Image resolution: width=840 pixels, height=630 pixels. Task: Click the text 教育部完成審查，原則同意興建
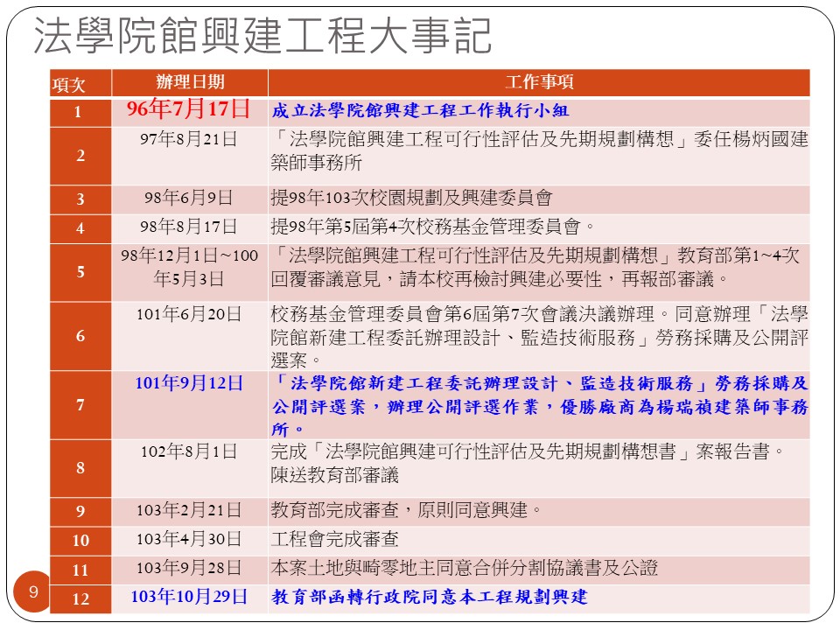coord(406,510)
